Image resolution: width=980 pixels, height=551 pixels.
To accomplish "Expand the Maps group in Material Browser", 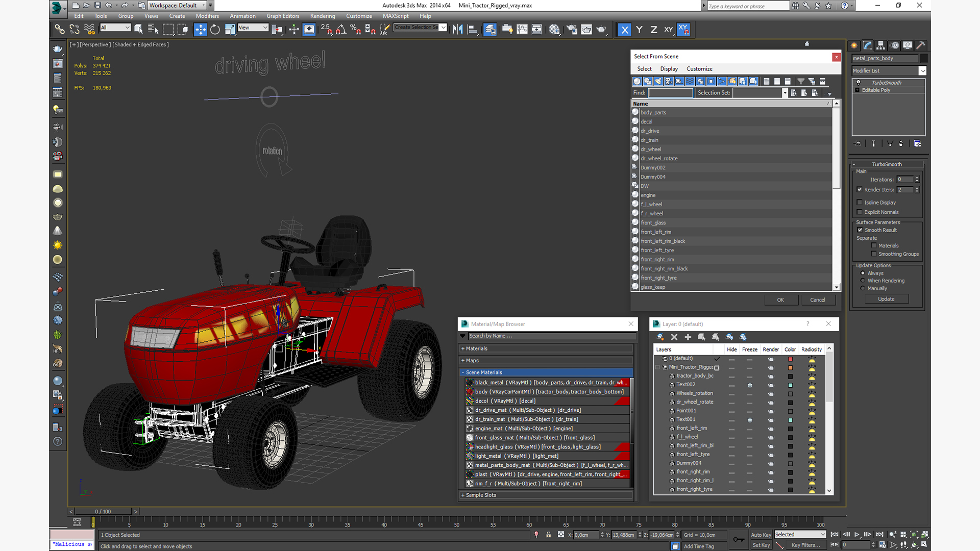I will pyautogui.click(x=463, y=361).
